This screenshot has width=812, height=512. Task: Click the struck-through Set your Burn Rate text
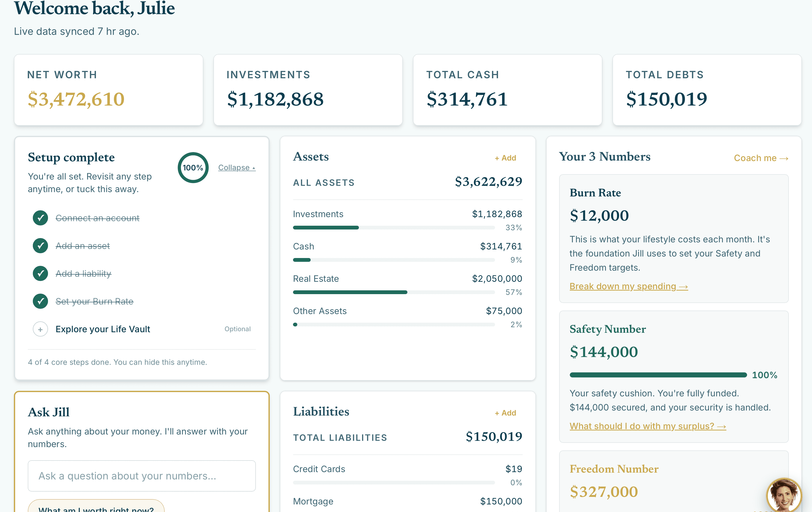(x=94, y=301)
